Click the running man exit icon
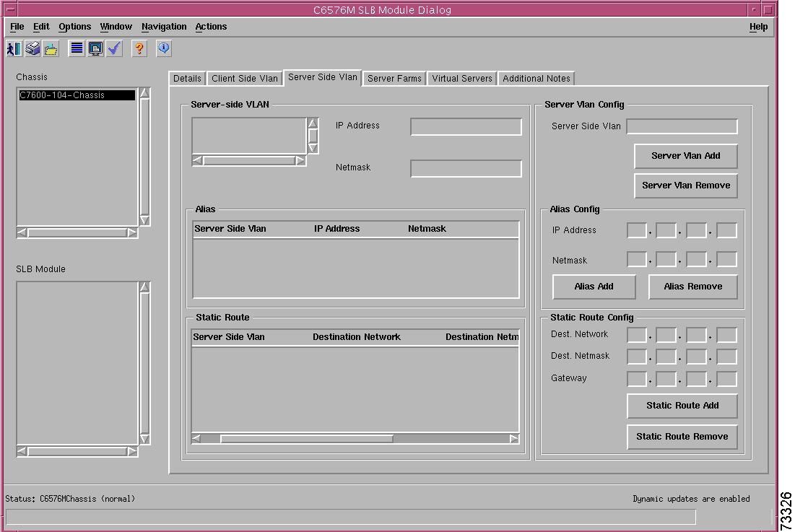Viewport: 795px width, 532px height. click(x=14, y=48)
